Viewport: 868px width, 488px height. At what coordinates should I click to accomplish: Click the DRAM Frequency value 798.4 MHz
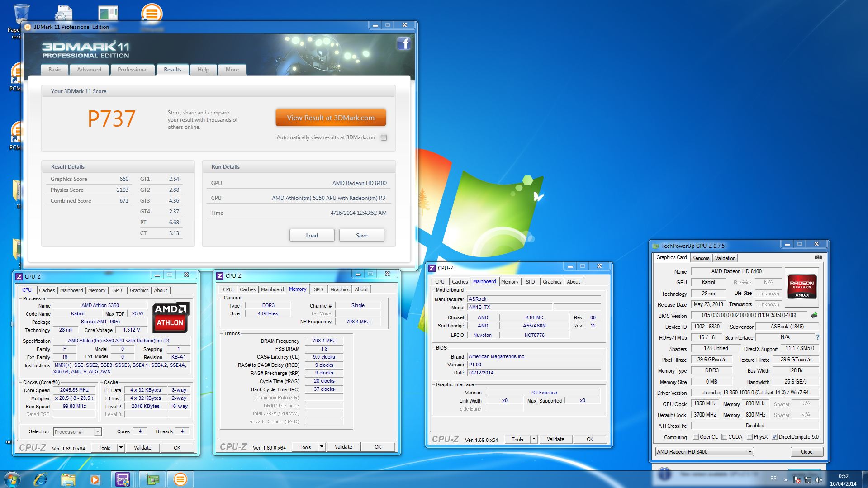(x=324, y=341)
